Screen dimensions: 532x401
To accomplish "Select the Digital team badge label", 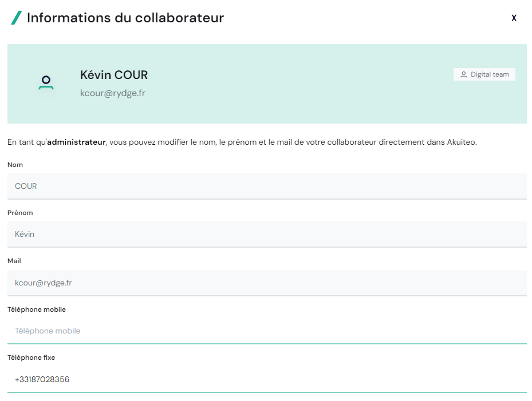I will coord(490,74).
